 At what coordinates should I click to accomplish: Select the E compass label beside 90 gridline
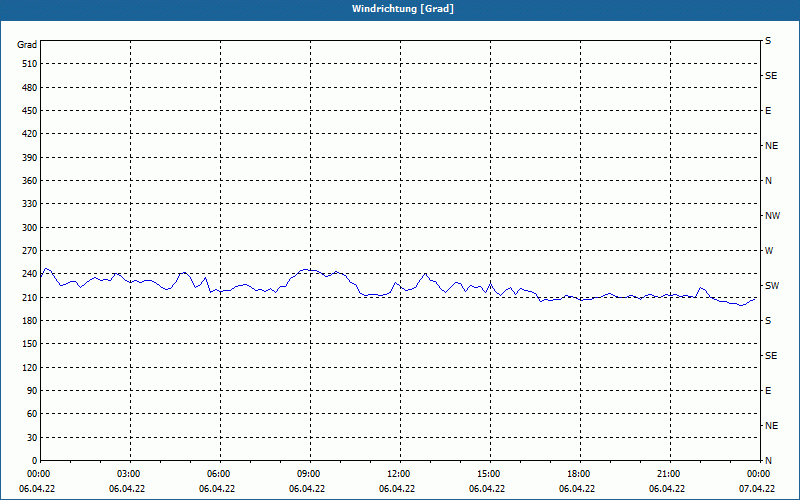[x=768, y=391]
